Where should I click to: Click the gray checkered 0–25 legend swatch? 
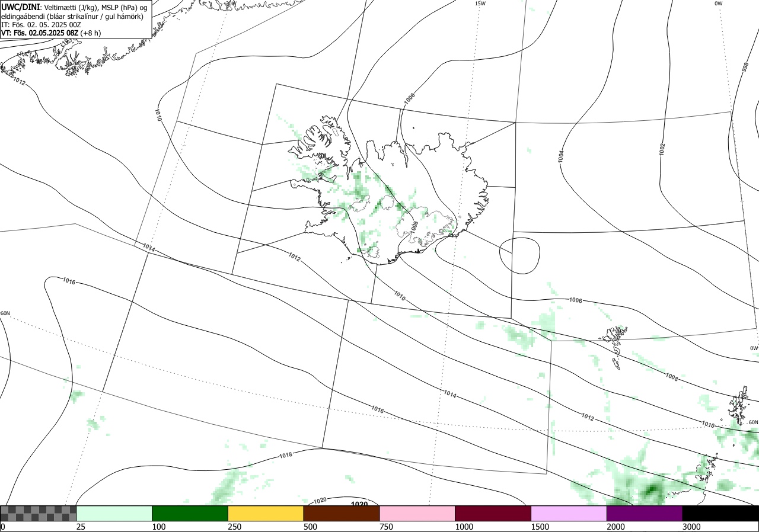(x=38, y=513)
